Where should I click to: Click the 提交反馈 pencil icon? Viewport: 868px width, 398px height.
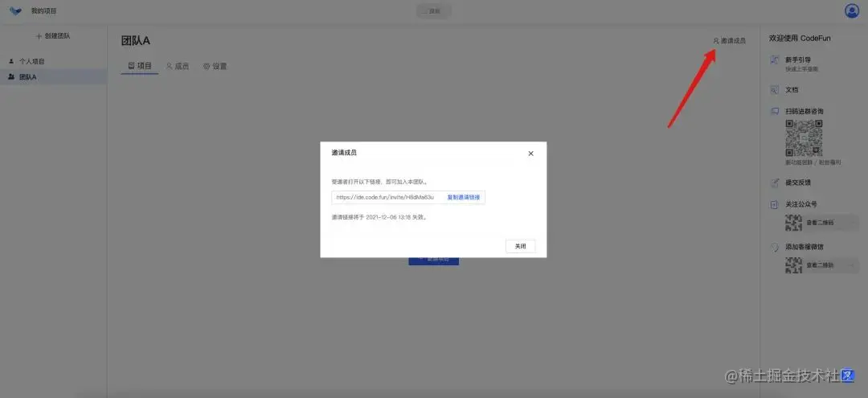(775, 183)
